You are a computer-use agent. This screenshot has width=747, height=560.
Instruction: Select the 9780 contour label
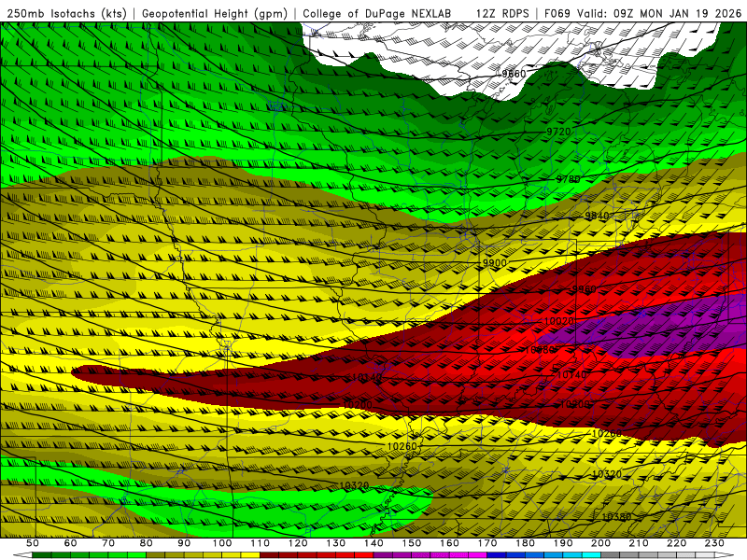pos(569,179)
